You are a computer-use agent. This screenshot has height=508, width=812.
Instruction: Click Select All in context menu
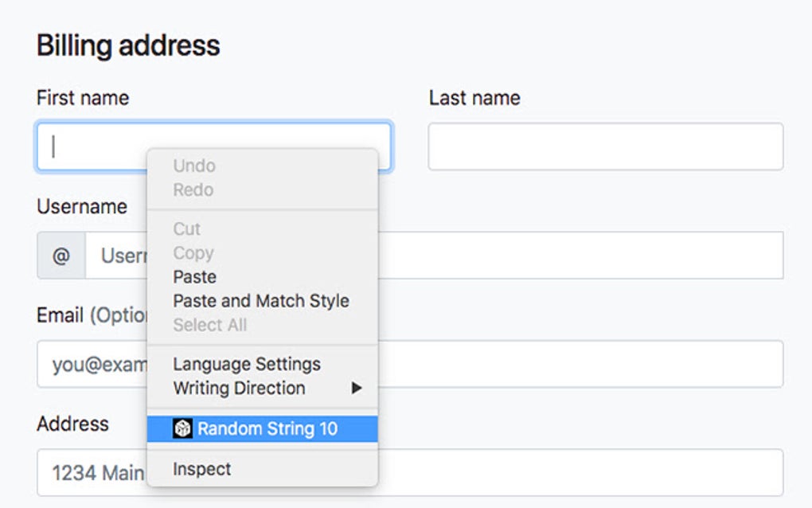[x=210, y=325]
